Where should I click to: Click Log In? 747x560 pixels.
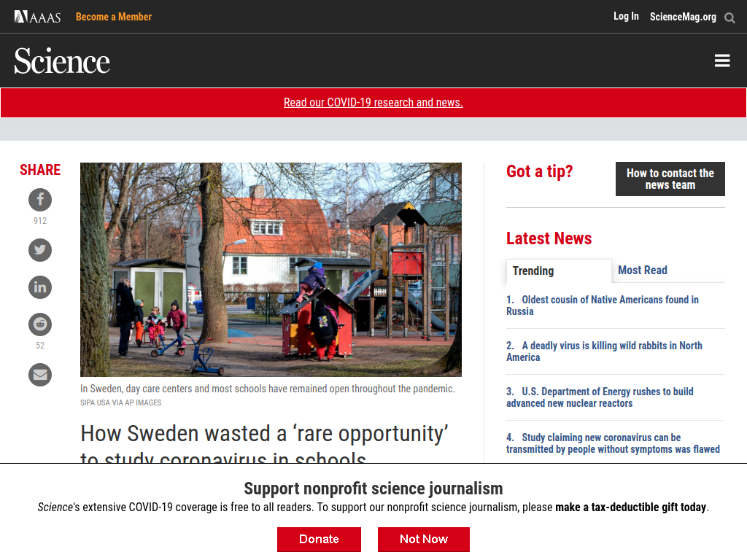[x=626, y=16]
